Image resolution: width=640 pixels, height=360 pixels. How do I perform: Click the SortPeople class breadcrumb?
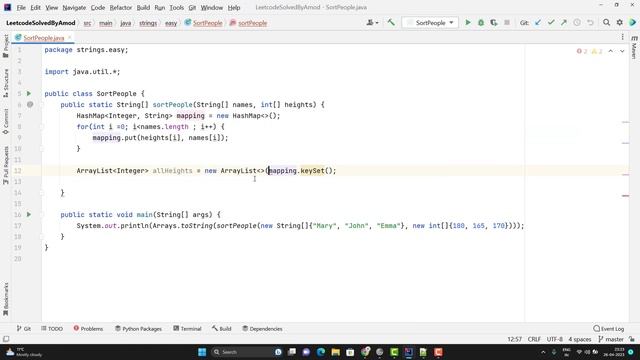coord(204,23)
